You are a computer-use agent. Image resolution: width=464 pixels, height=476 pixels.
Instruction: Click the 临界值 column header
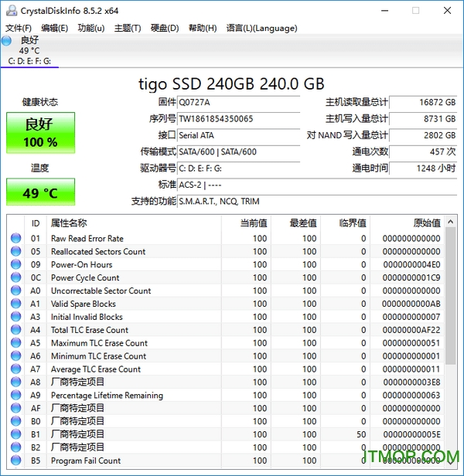pyautogui.click(x=345, y=223)
